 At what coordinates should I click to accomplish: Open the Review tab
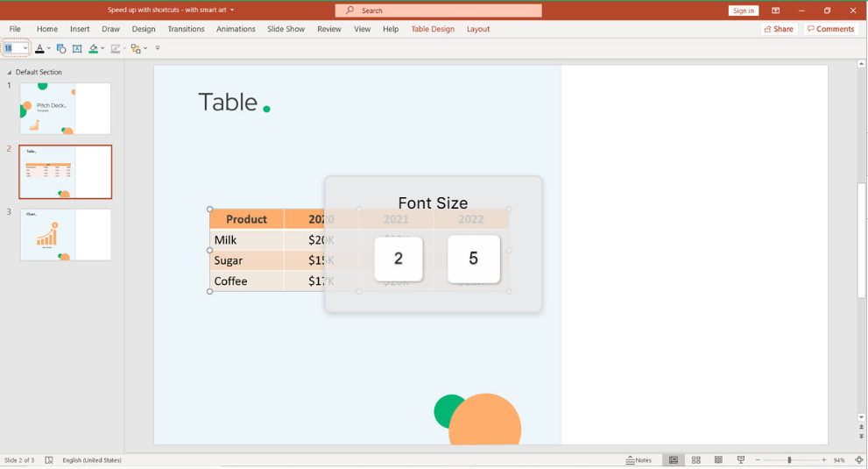click(x=328, y=29)
